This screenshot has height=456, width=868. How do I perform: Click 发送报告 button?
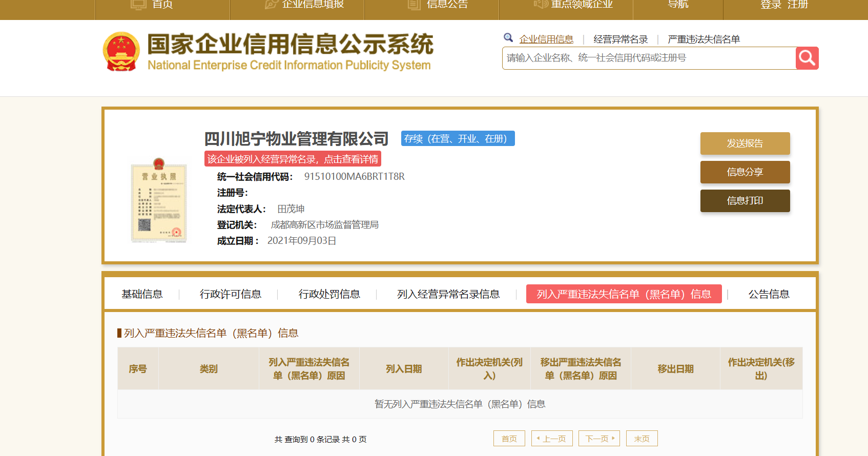745,143
